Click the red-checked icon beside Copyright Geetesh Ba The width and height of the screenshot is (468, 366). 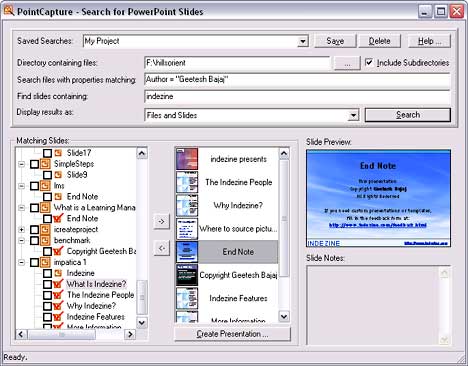pos(58,251)
